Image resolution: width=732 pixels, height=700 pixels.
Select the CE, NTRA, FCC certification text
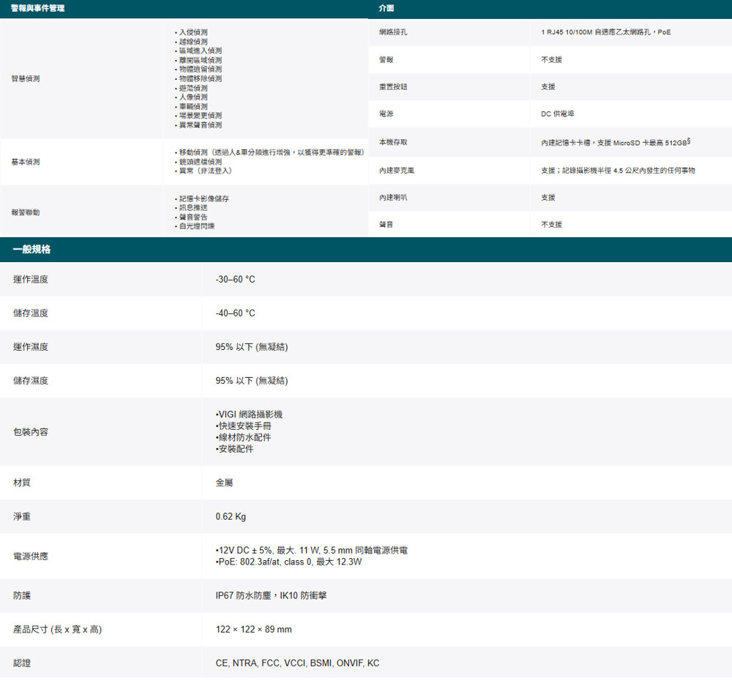coord(297,663)
